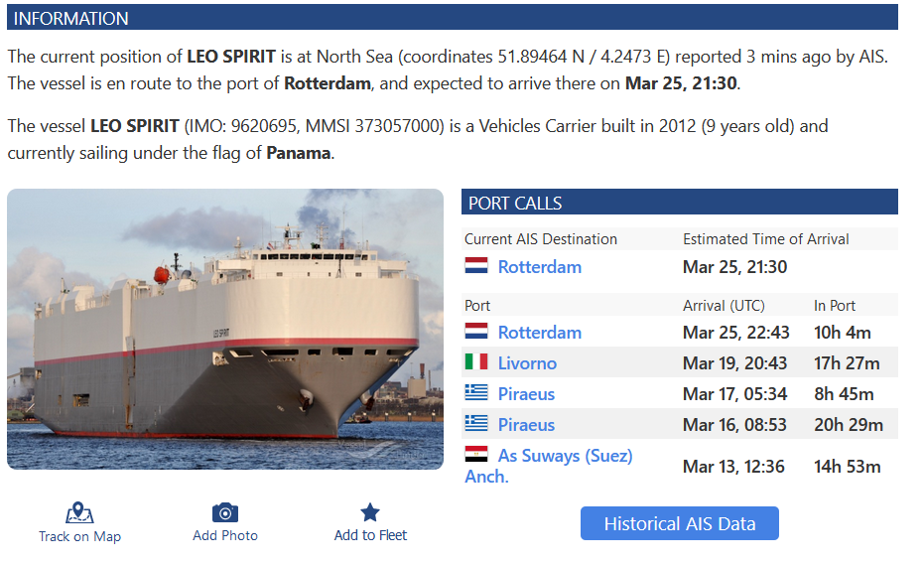Open the Livorno port link

(527, 362)
